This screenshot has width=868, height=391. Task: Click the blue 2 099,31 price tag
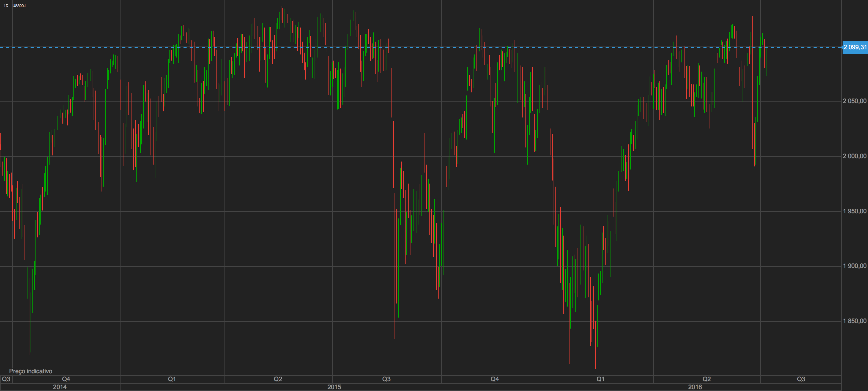click(855, 47)
